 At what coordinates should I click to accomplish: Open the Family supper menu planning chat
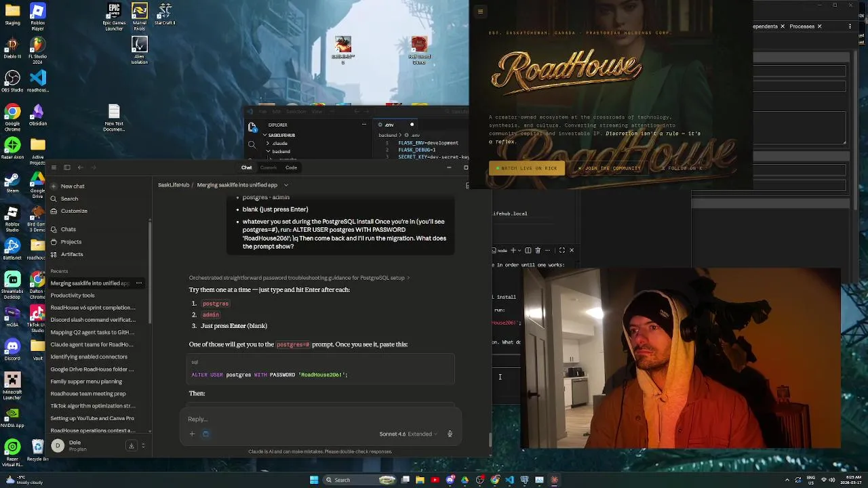point(86,382)
